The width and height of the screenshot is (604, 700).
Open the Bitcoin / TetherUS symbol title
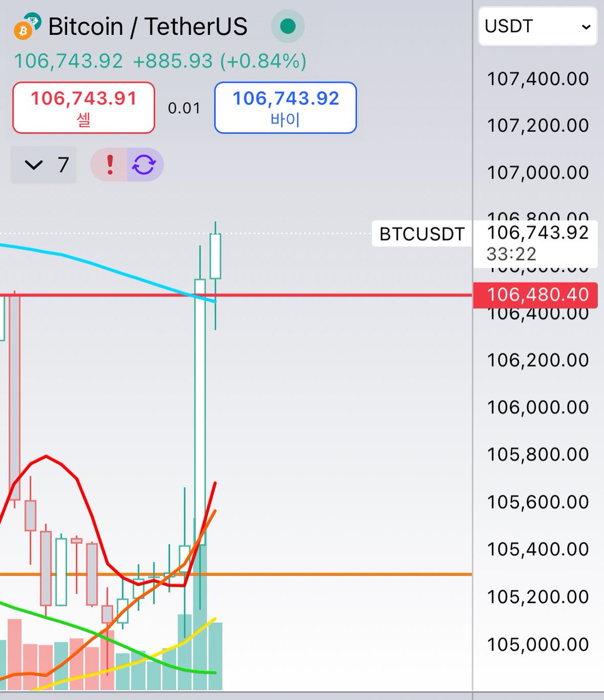(148, 27)
